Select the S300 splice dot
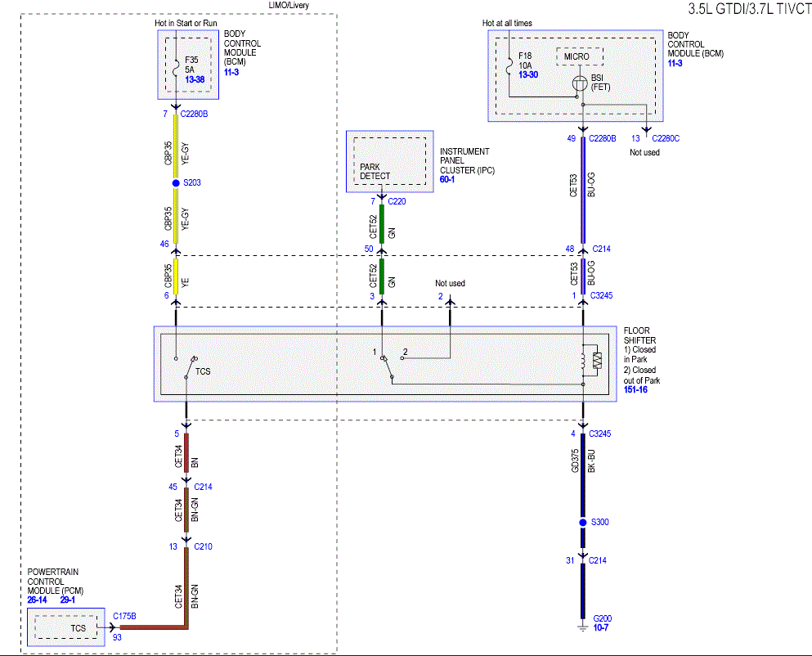 (583, 523)
